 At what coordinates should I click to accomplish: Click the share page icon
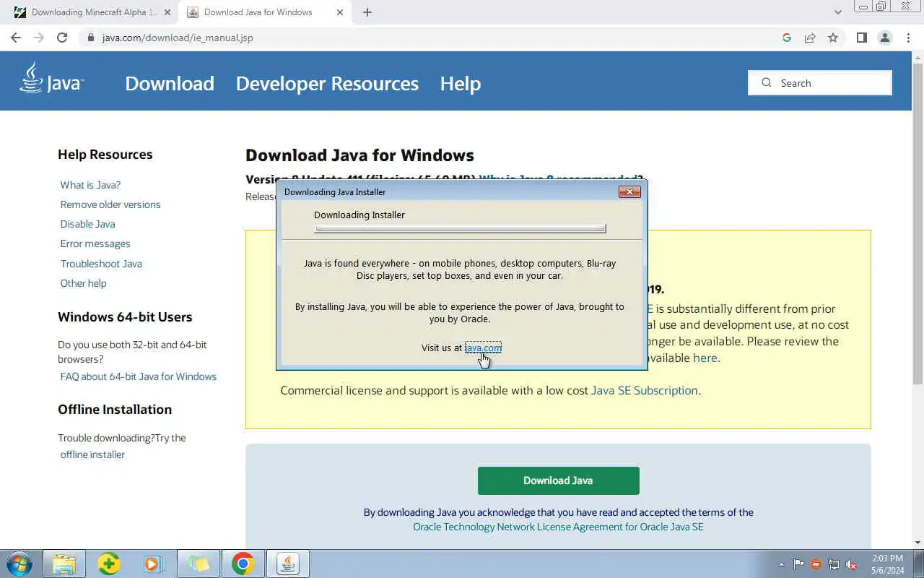[810, 38]
